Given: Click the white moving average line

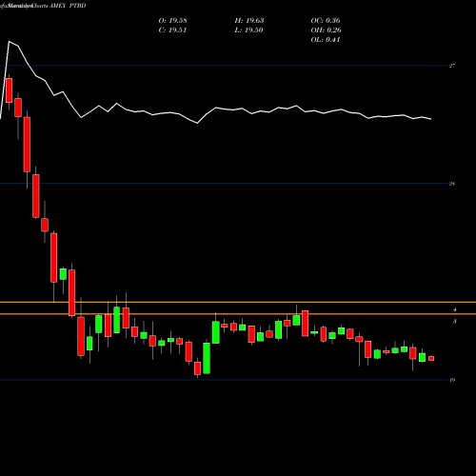Looking at the screenshot, I should 216,108.
